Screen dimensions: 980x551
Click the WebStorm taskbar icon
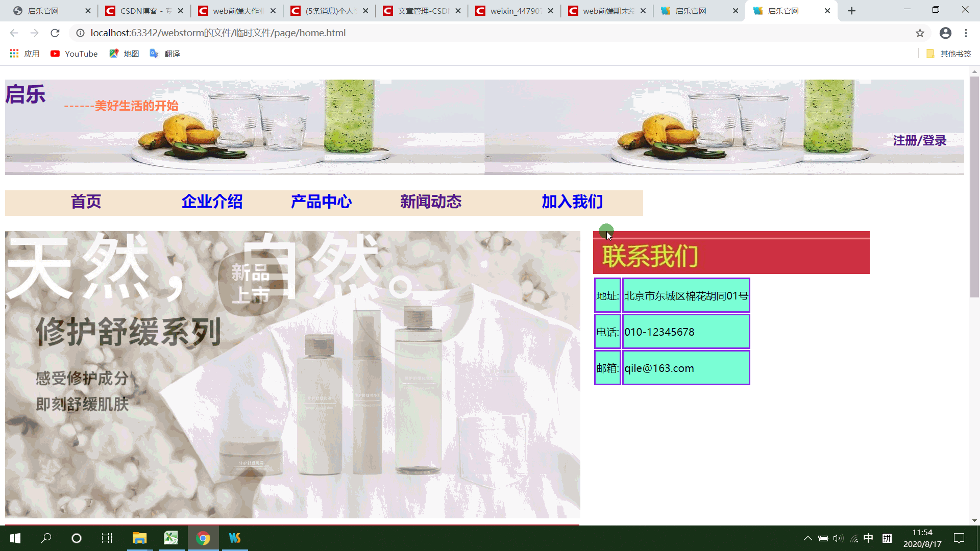[234, 538]
